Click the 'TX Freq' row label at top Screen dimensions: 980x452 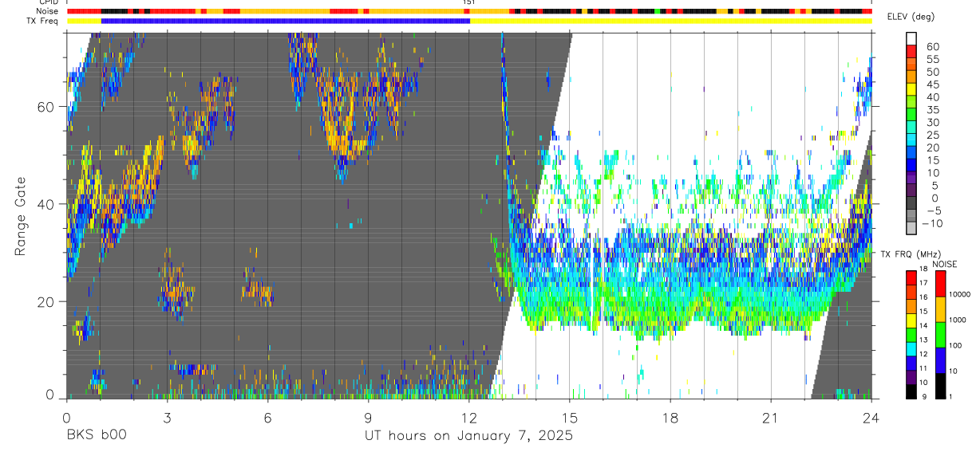coord(44,21)
